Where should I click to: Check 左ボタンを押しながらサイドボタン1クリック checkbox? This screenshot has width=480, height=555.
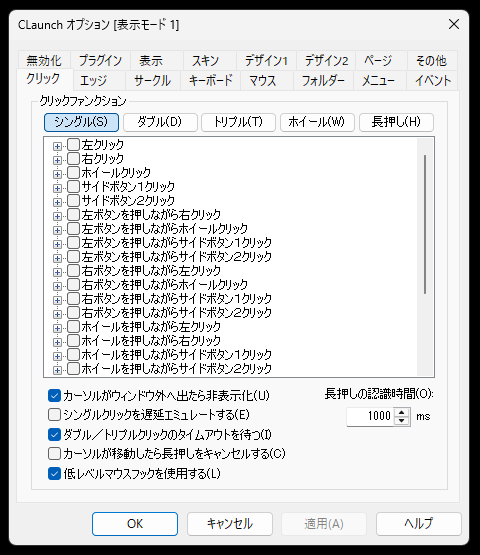coord(73,242)
